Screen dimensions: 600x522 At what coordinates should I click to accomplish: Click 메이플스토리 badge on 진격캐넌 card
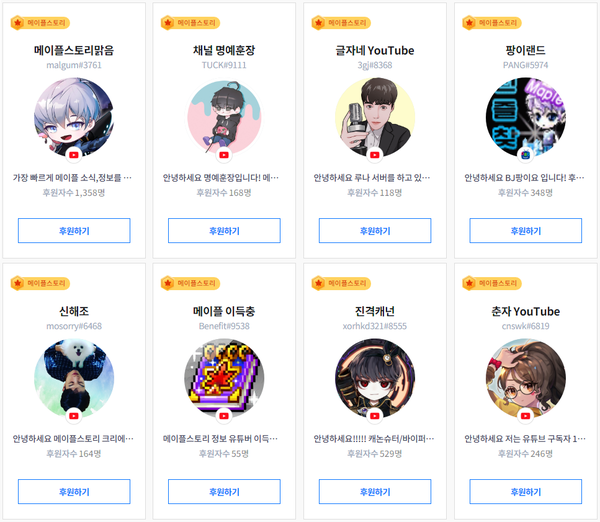tap(341, 284)
